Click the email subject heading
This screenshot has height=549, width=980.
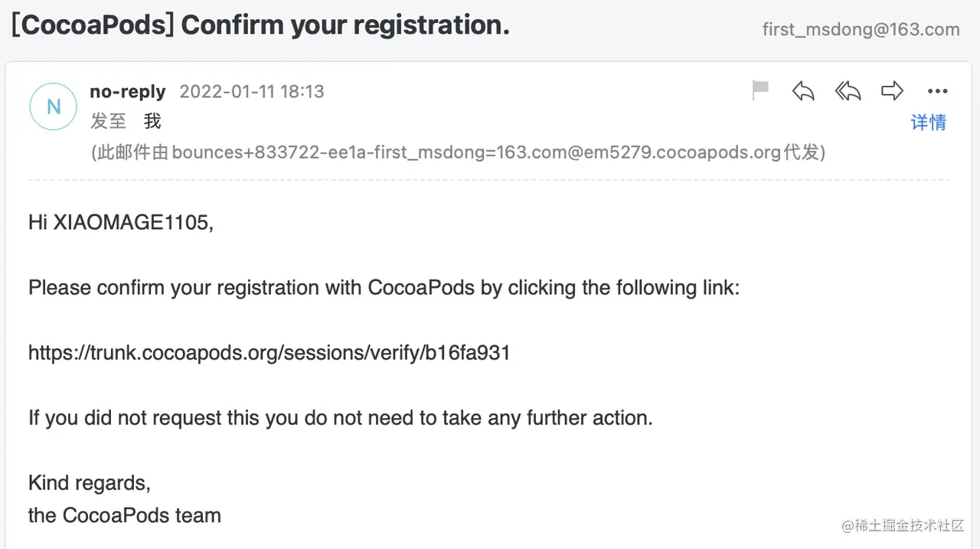[260, 25]
